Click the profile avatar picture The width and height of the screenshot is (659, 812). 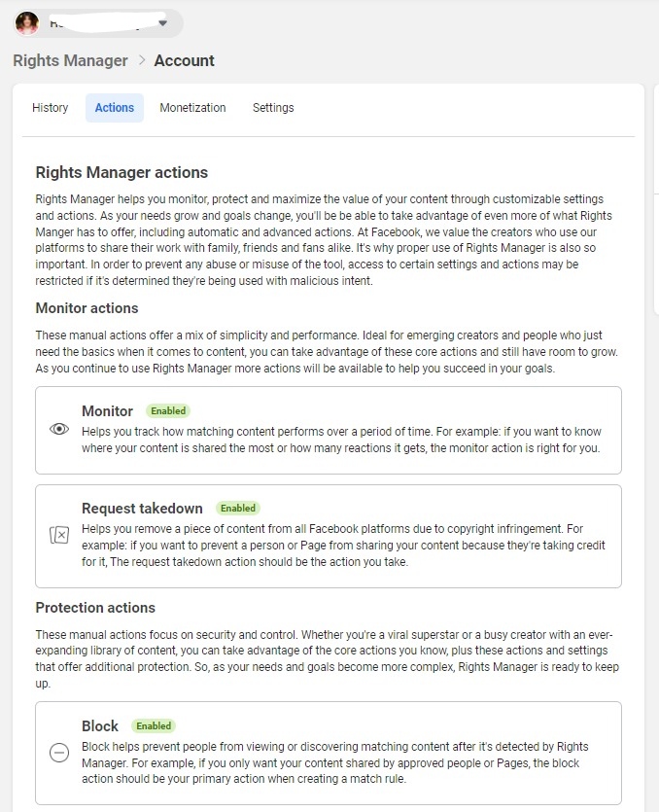click(27, 23)
